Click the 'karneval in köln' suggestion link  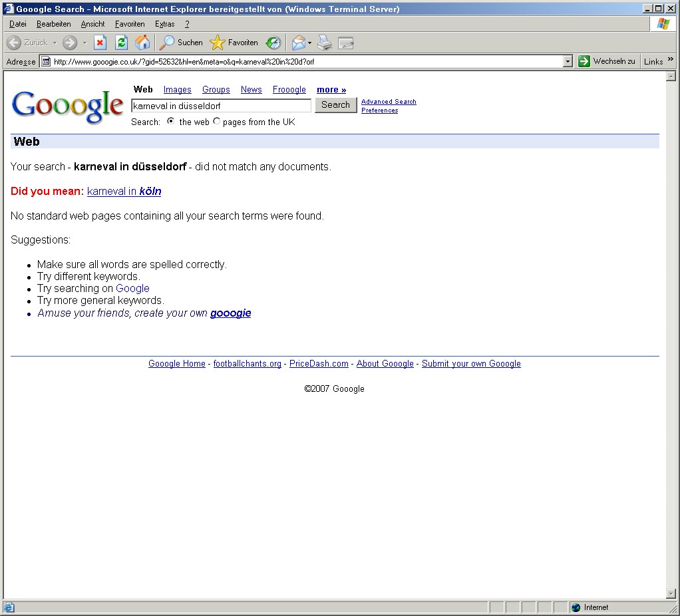tap(124, 192)
